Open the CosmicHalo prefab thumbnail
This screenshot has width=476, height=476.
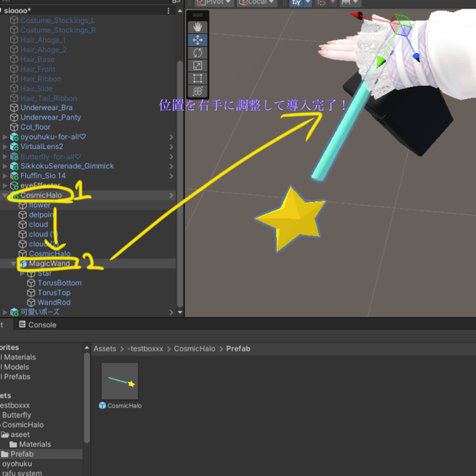pyautogui.click(x=120, y=381)
